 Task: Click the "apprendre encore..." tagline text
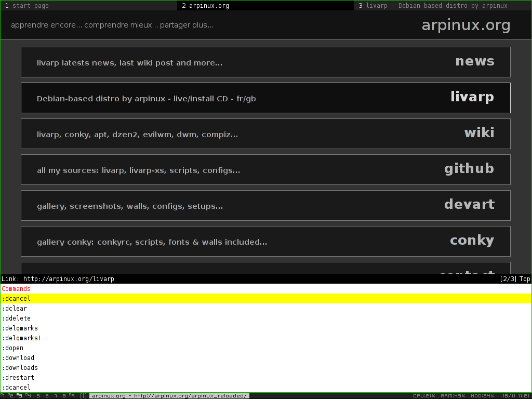tap(112, 25)
